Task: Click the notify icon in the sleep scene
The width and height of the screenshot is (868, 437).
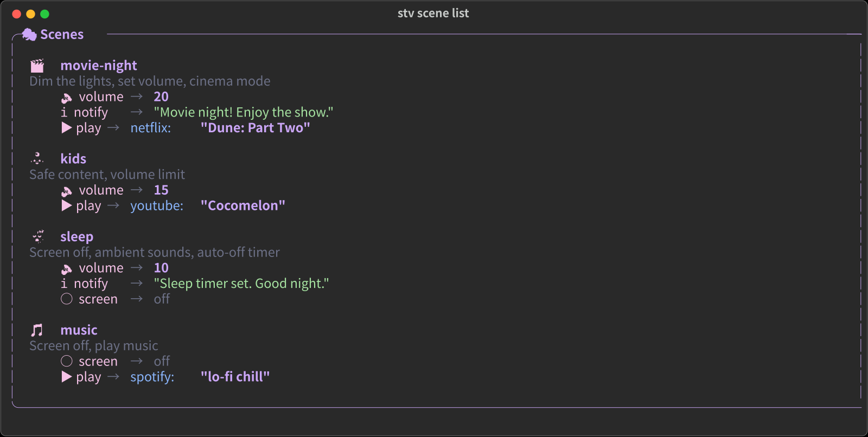Action: click(x=64, y=283)
